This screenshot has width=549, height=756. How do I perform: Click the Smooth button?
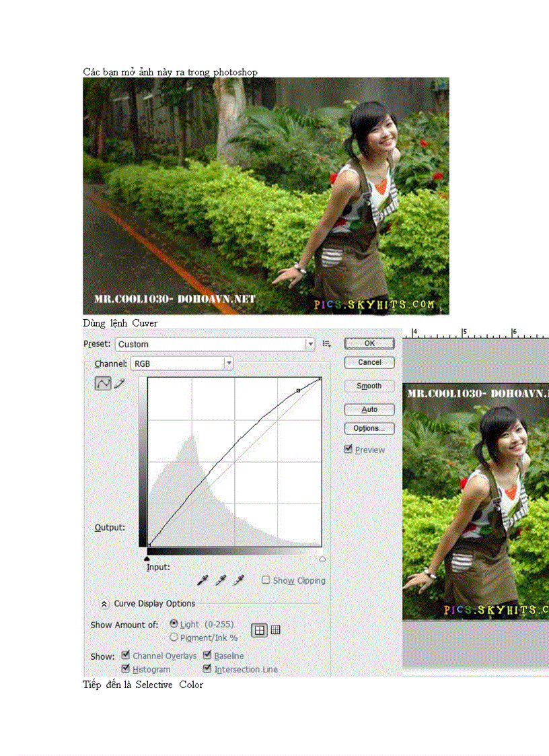(369, 385)
